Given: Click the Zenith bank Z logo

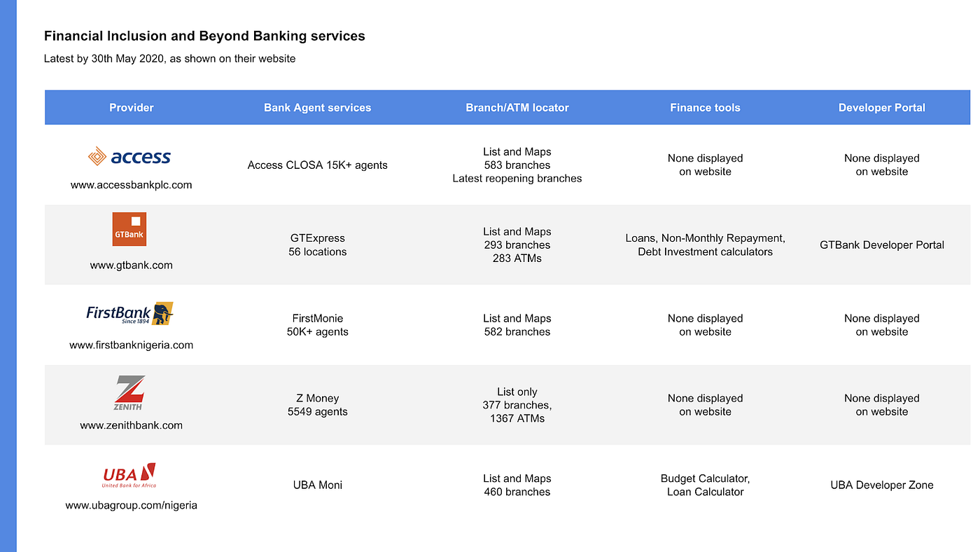Looking at the screenshot, I should 129,393.
